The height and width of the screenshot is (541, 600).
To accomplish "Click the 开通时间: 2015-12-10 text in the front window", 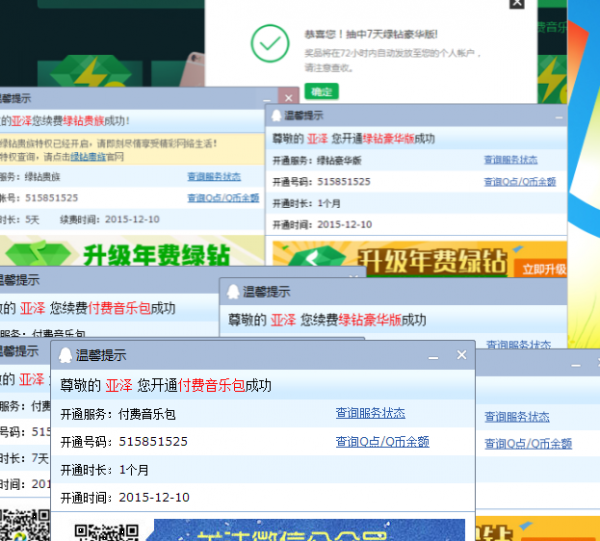I will (x=125, y=497).
